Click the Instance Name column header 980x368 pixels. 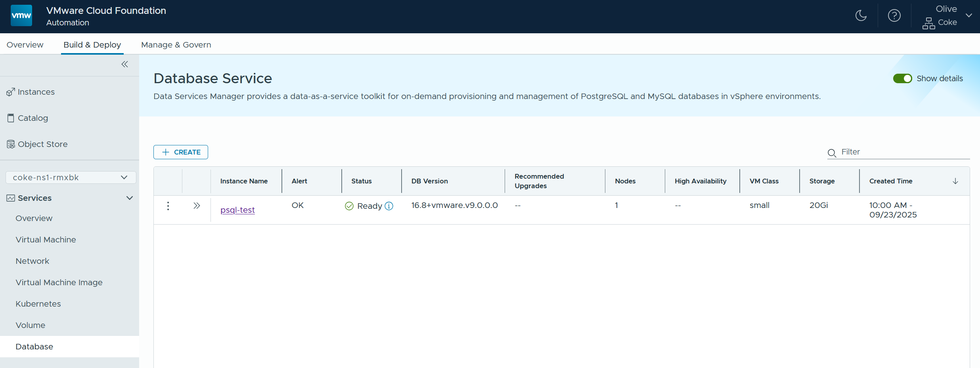(244, 181)
